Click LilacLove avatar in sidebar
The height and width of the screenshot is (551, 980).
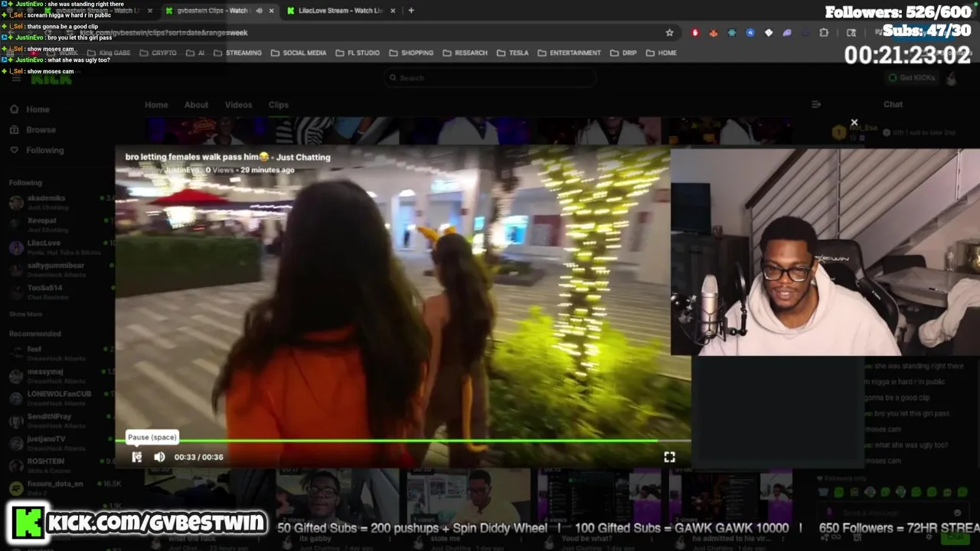(16, 247)
